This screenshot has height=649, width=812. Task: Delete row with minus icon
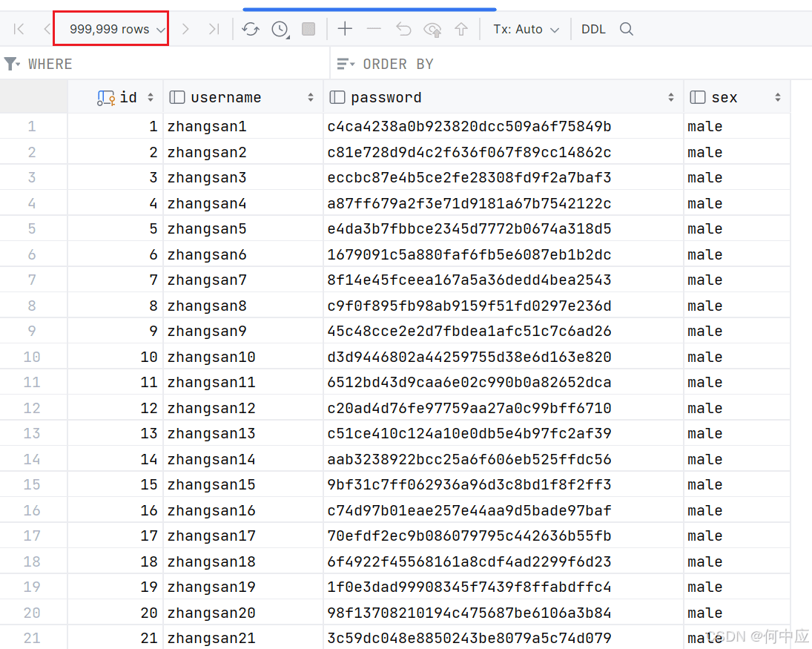tap(374, 29)
